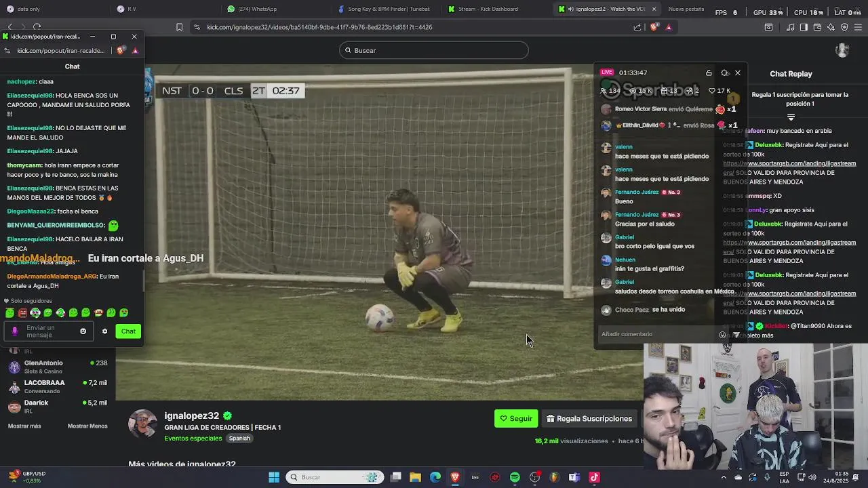The height and width of the screenshot is (488, 868).
Task: Toggle the lock icon on overlay chat
Action: 709,73
